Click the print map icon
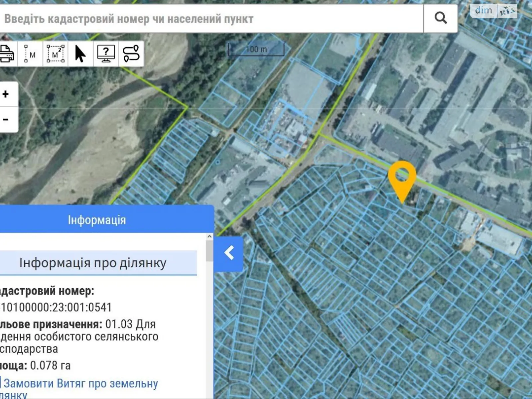The width and height of the screenshot is (532, 399). click(7, 54)
